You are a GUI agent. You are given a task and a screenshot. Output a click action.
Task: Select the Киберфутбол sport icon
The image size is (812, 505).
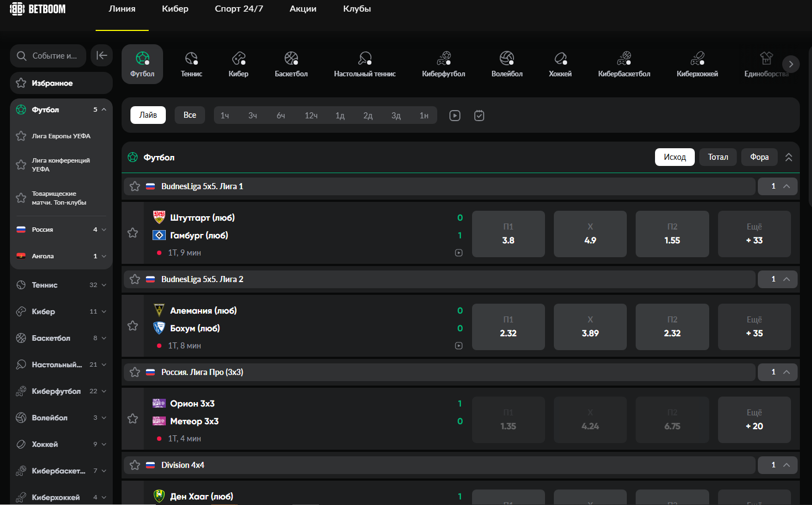pos(443,64)
